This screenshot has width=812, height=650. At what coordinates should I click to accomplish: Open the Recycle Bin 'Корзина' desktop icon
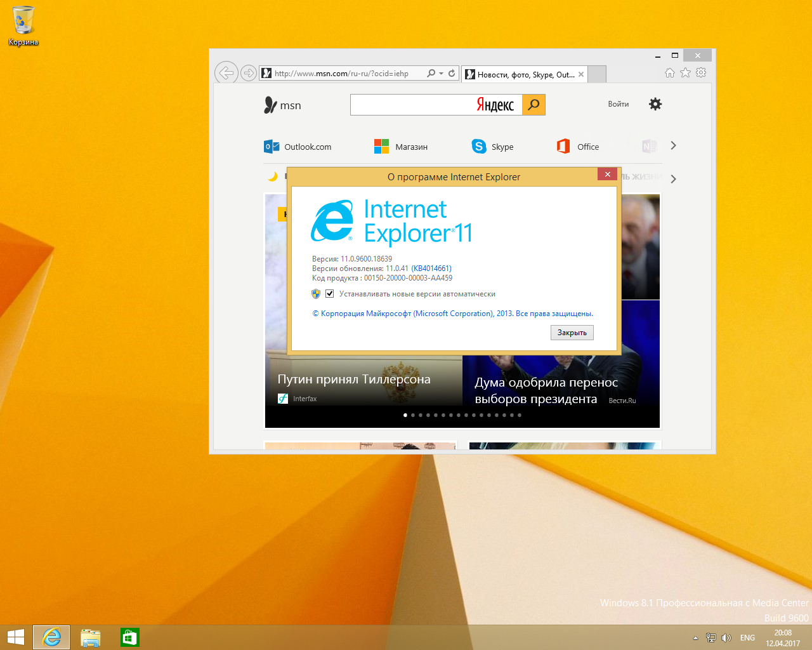tap(23, 25)
